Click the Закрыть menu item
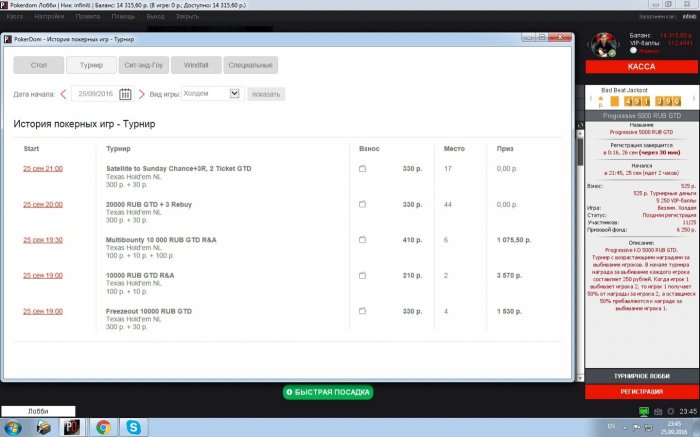The image size is (700, 437). point(187,17)
